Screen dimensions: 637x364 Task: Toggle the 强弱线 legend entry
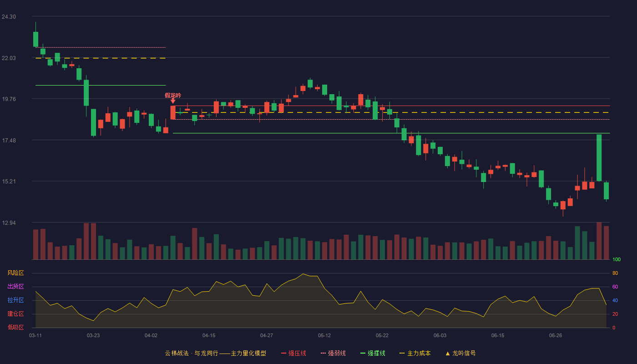point(333,353)
